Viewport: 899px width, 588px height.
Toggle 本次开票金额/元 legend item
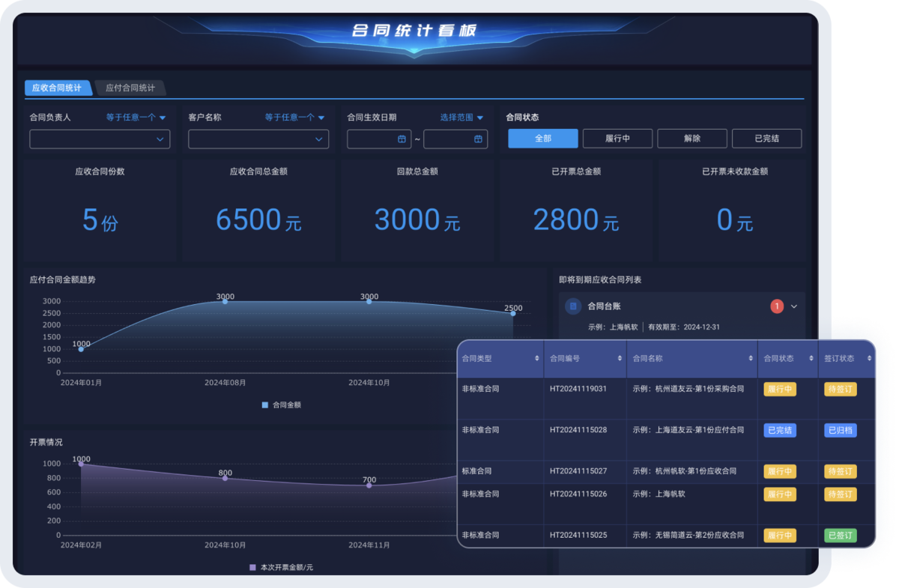click(282, 567)
